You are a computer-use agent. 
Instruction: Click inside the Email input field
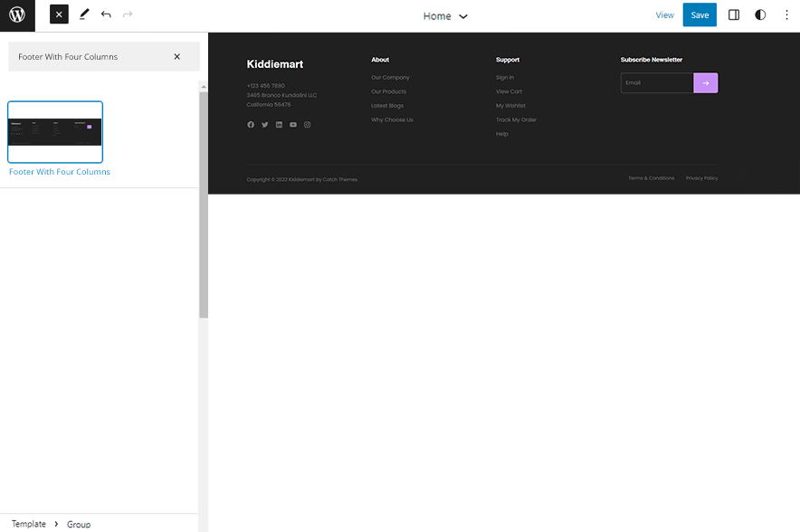tap(656, 82)
